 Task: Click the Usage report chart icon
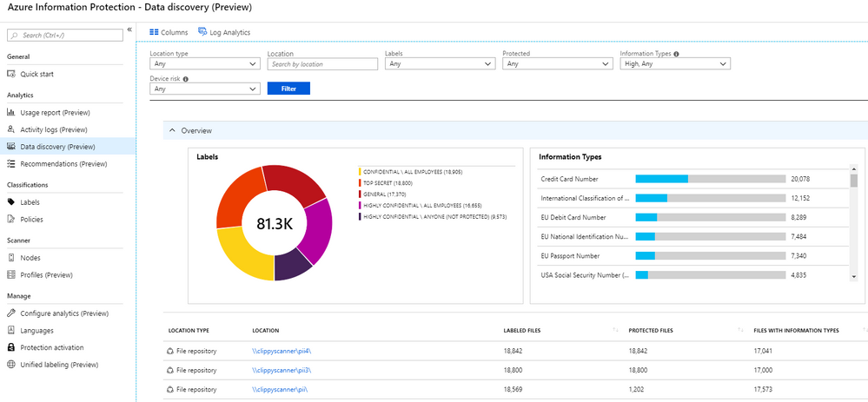click(x=11, y=113)
